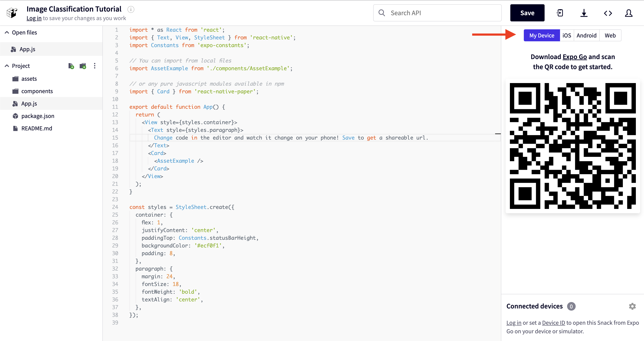
Task: Click line number 24 in the gutter
Action: point(115,207)
